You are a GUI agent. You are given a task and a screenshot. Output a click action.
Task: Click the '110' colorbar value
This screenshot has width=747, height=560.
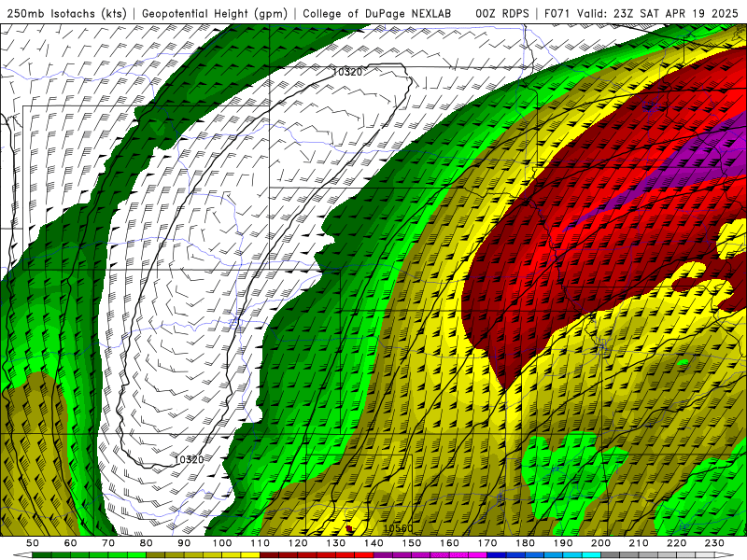click(261, 543)
